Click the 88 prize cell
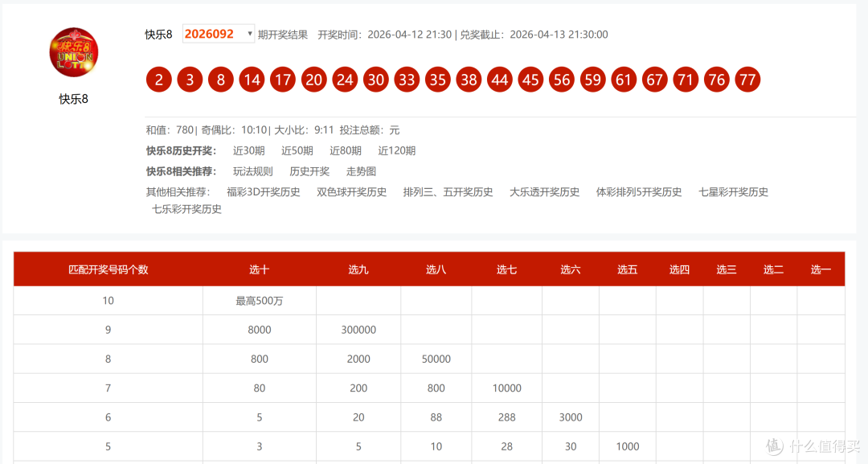Screen dimensions: 868x464 [436, 417]
